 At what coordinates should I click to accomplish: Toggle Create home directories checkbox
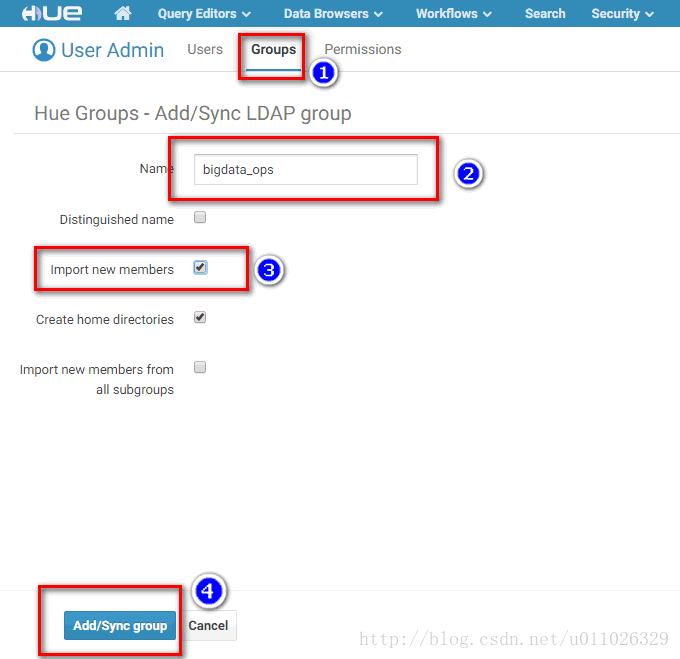[x=200, y=317]
